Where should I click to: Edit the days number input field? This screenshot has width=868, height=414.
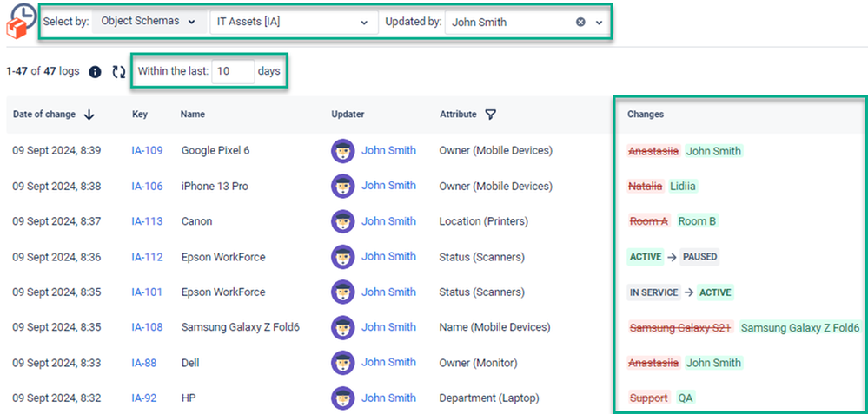(x=233, y=71)
